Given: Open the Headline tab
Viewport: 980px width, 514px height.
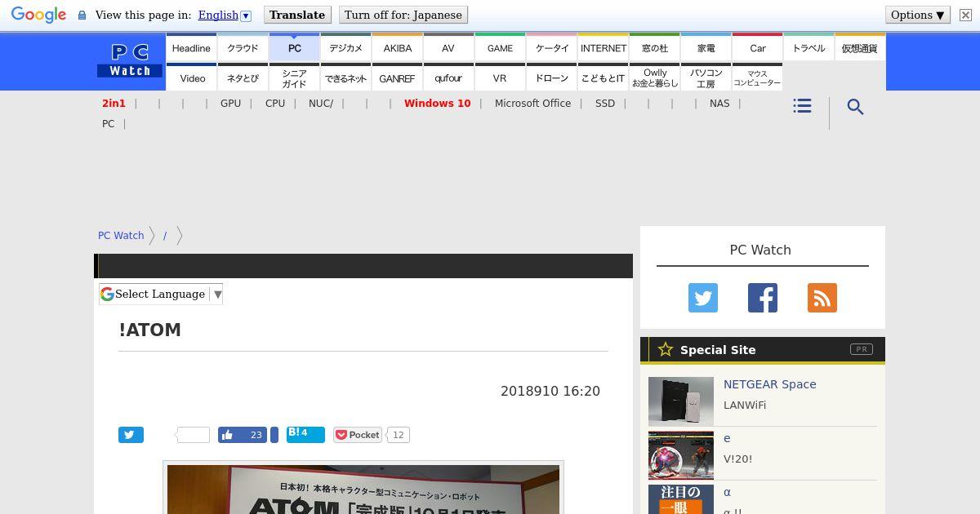Looking at the screenshot, I should click(191, 48).
